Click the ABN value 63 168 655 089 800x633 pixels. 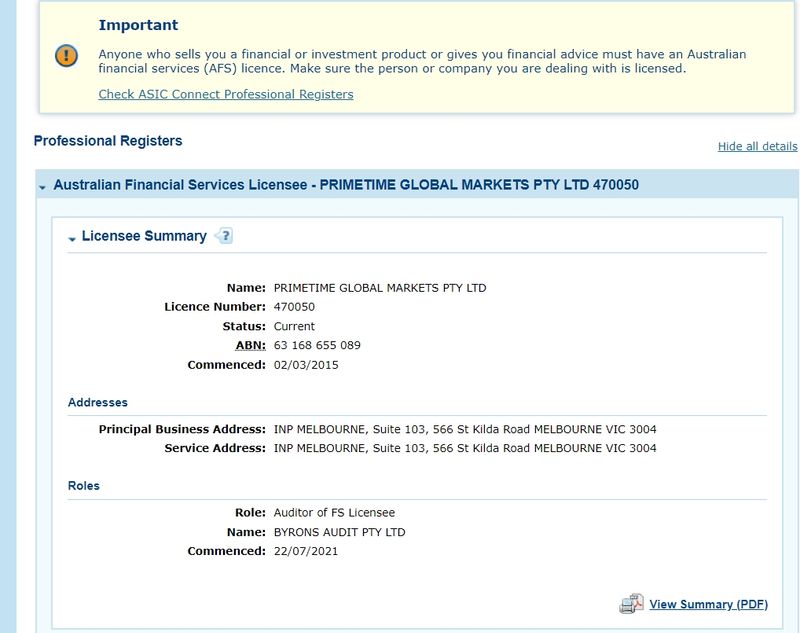click(317, 345)
